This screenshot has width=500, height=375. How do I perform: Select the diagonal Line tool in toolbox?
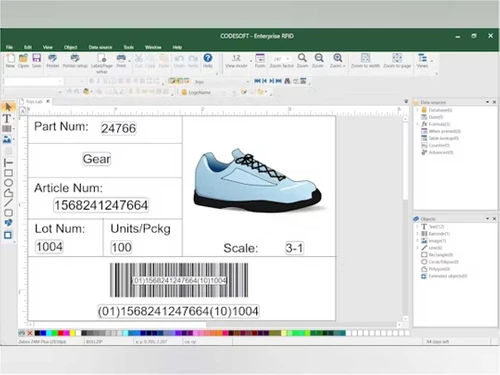(x=8, y=202)
